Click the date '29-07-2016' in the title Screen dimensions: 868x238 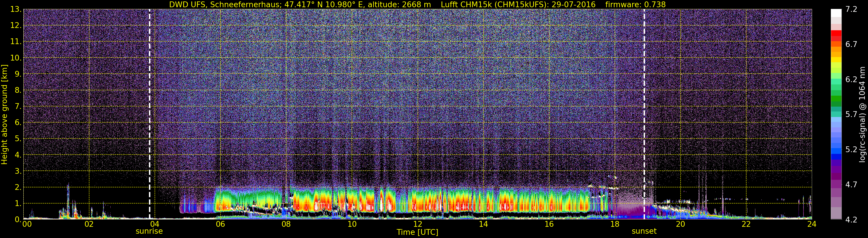[574, 4]
